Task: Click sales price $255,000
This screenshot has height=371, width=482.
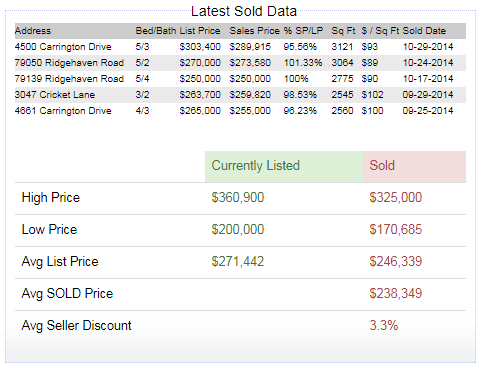Action: point(250,111)
